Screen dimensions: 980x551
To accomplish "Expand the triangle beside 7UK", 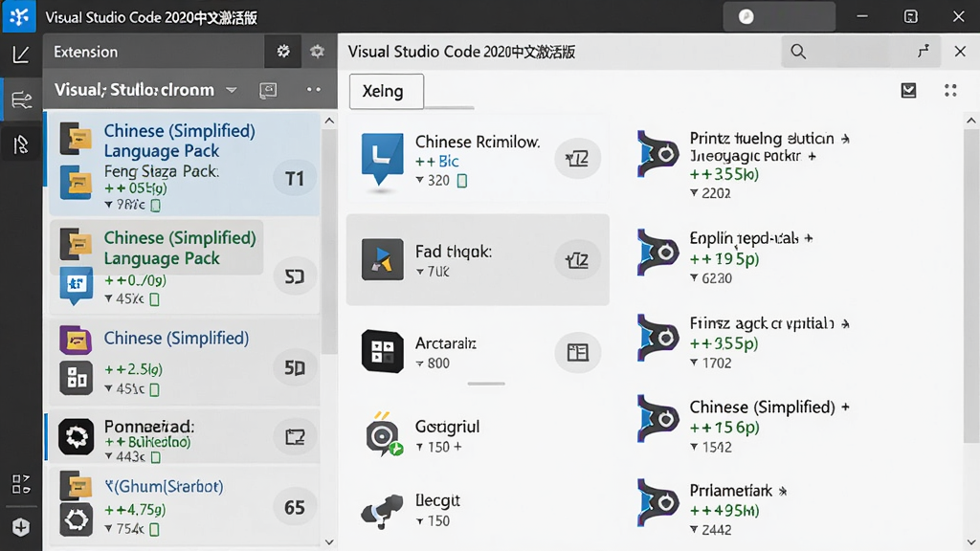I will pyautogui.click(x=419, y=272).
